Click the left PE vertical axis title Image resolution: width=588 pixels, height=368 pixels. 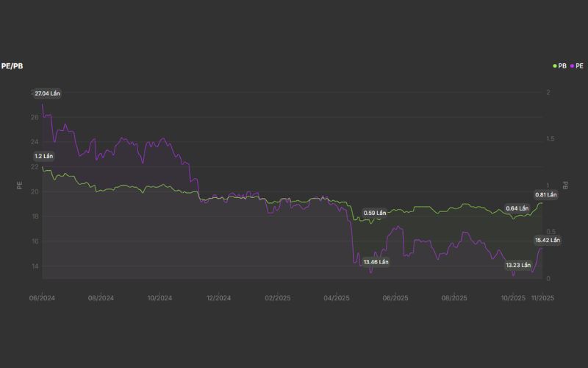[x=20, y=185]
